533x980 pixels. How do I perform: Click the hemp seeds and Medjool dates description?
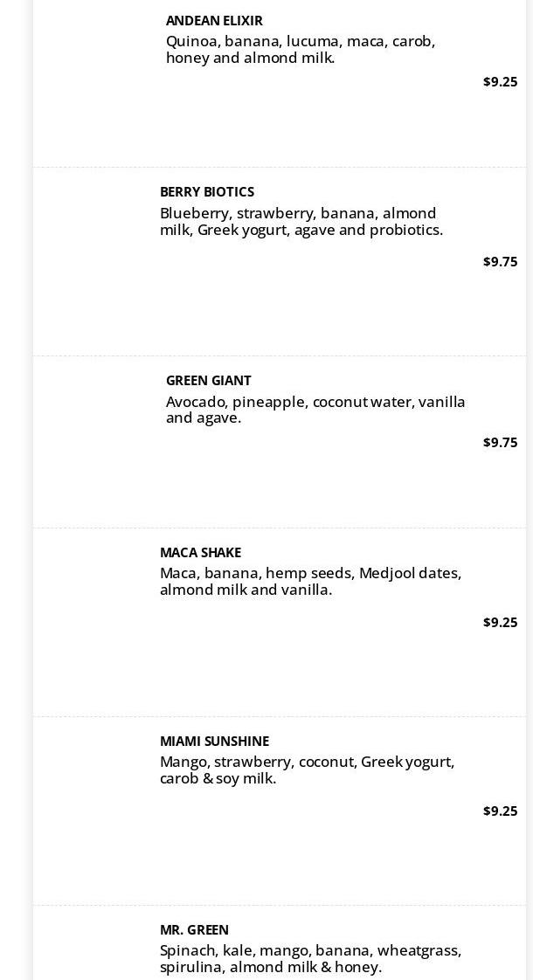click(x=310, y=582)
